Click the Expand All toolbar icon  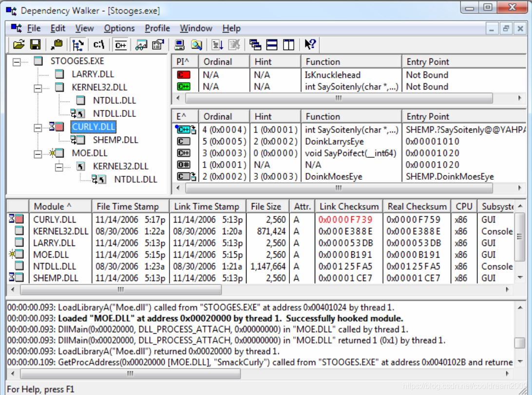coord(218,44)
